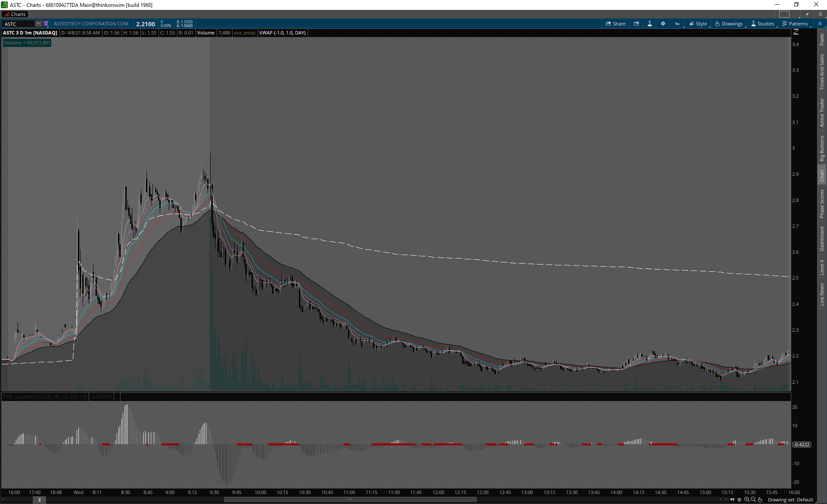Switch to the Active Trader side tab
The image size is (827, 504).
[x=822, y=112]
